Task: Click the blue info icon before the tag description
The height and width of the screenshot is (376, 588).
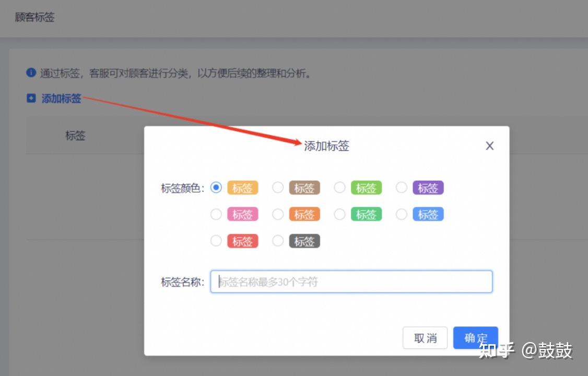Action: point(31,73)
